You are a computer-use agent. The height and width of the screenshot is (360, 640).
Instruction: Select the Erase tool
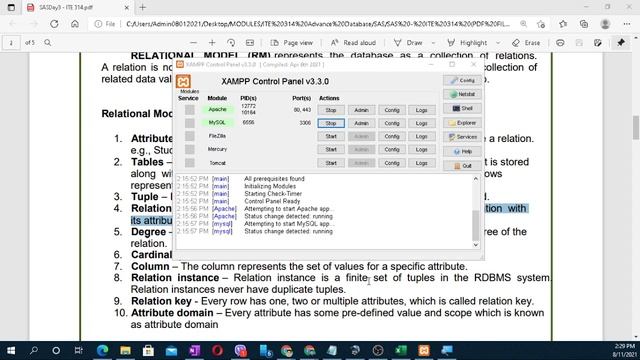click(x=526, y=42)
